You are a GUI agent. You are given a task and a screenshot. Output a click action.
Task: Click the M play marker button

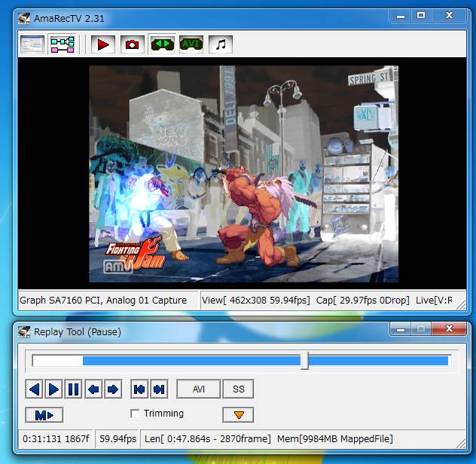[44, 415]
